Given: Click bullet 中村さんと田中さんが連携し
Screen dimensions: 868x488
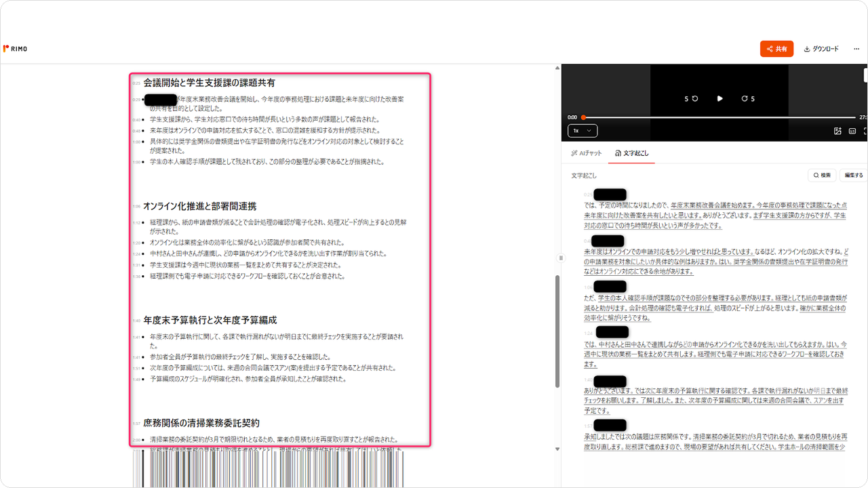Looking at the screenshot, I should coord(269,253).
